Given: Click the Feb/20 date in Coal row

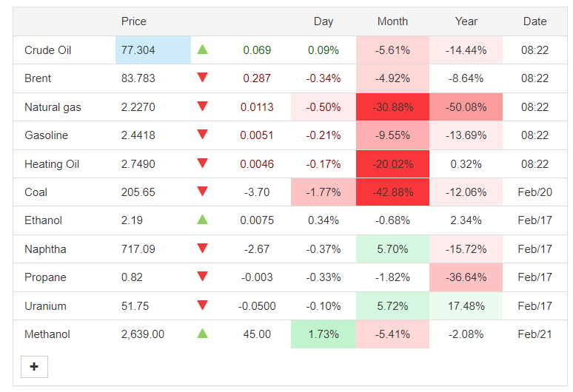Looking at the screenshot, I should (535, 192).
